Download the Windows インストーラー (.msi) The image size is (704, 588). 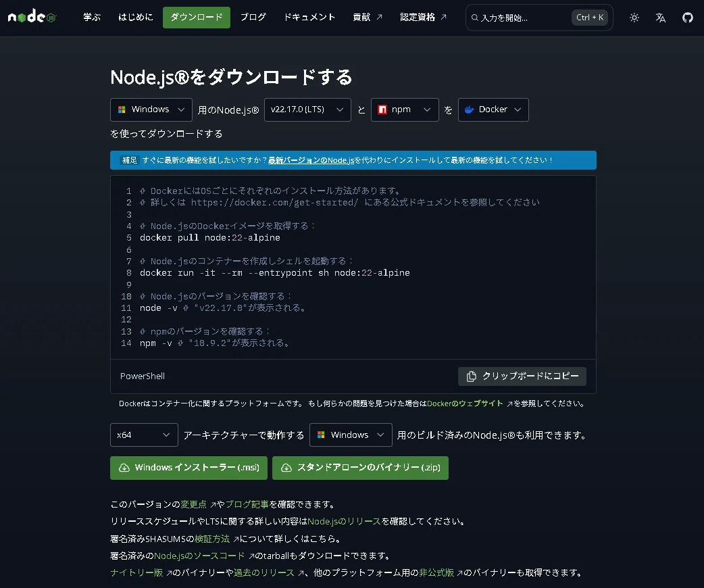click(x=188, y=468)
